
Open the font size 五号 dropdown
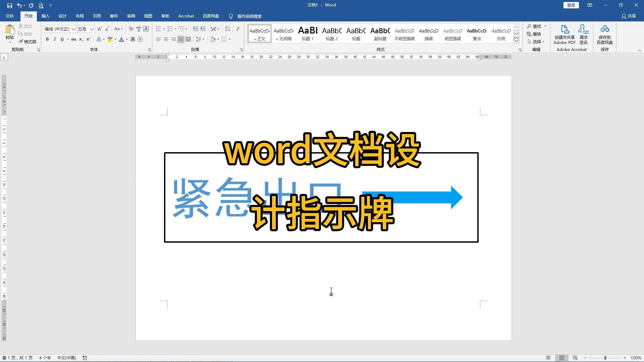click(92, 29)
